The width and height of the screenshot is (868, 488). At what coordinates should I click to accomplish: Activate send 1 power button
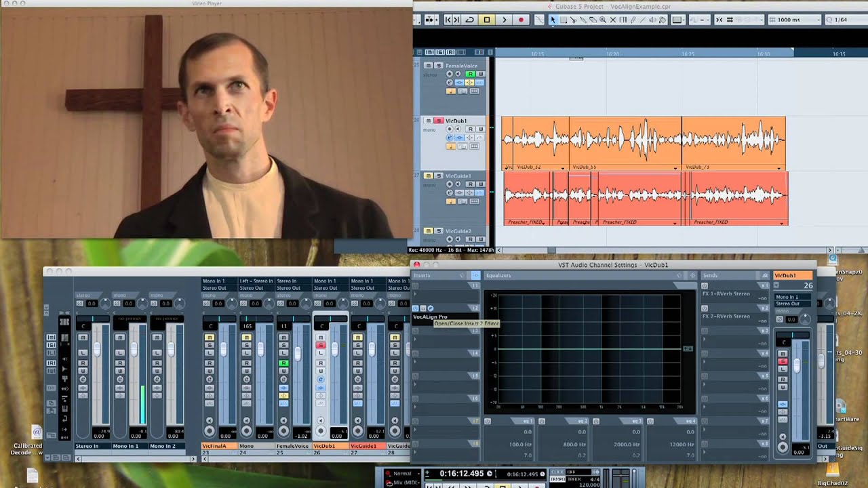click(x=704, y=285)
